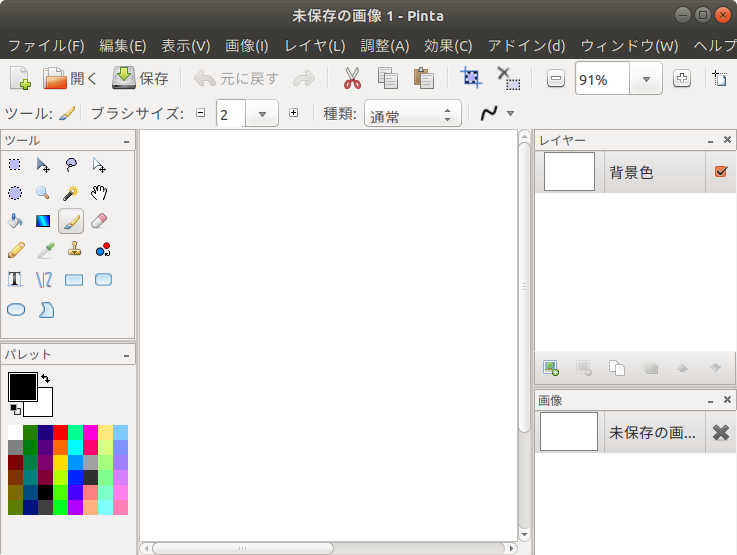Add a new layer in layers panel
737x555 pixels.
[550, 367]
